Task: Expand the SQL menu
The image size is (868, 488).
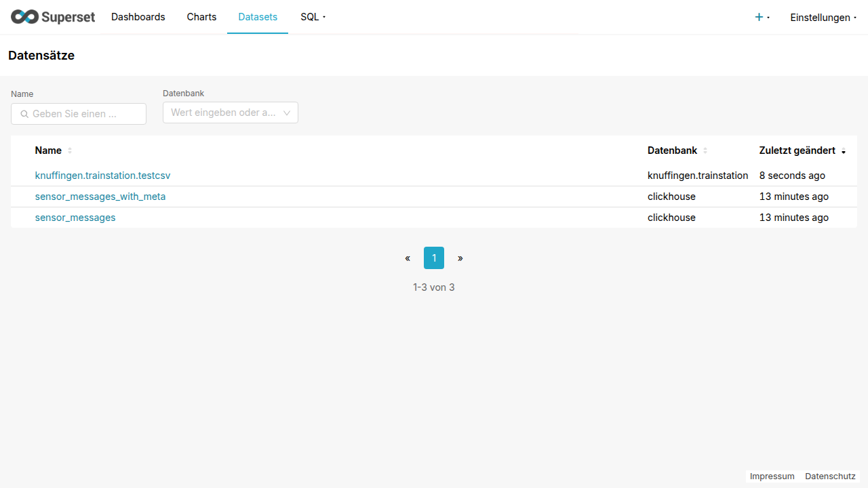Action: pyautogui.click(x=313, y=17)
